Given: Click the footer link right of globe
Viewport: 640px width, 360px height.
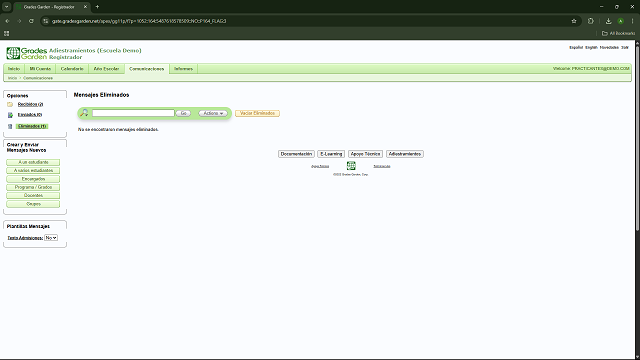Looking at the screenshot, I should click(x=382, y=166).
